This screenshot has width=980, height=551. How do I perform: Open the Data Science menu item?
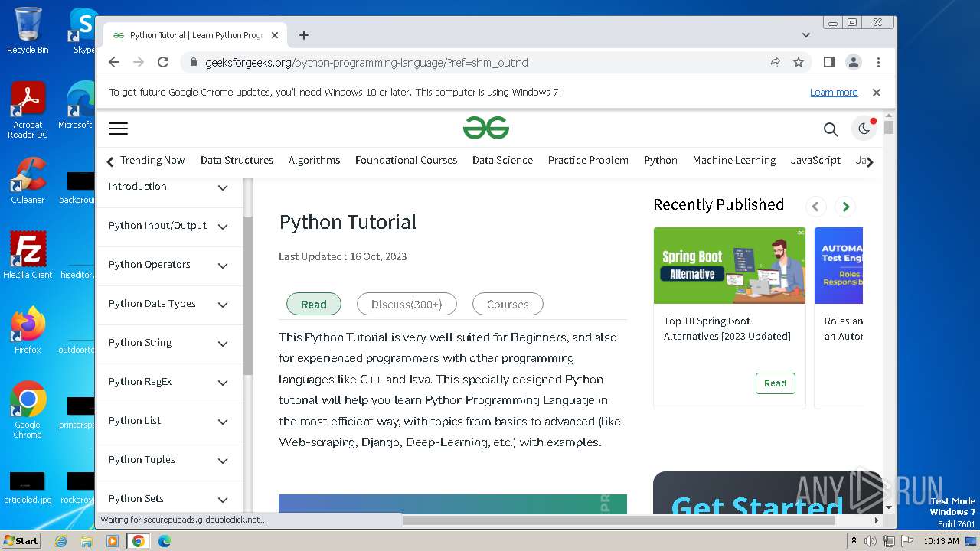point(502,160)
